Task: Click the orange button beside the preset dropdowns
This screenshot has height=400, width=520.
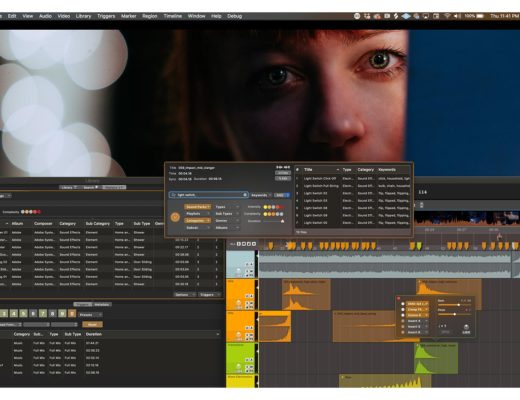Action: 92,324
